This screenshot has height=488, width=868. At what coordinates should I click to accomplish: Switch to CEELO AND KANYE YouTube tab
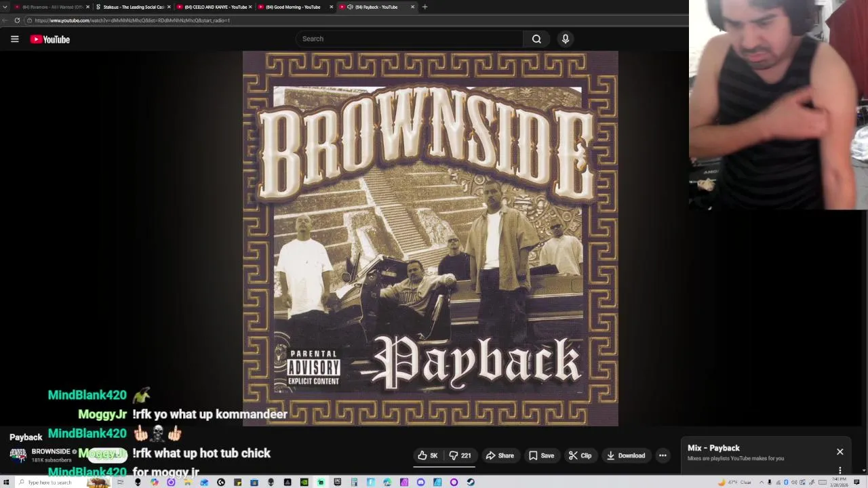coord(215,7)
